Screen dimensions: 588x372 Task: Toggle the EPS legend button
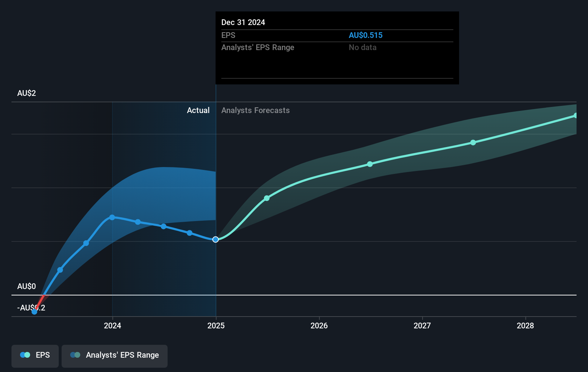click(x=35, y=356)
